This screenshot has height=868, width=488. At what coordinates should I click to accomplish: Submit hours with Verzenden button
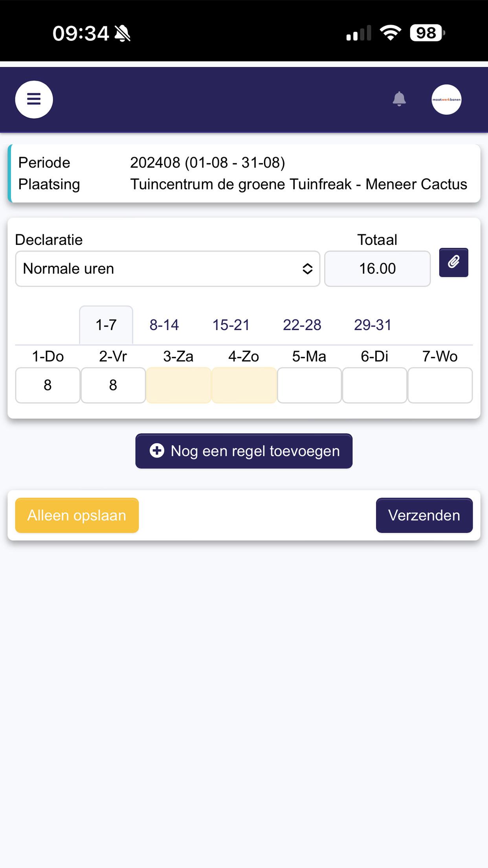click(424, 515)
